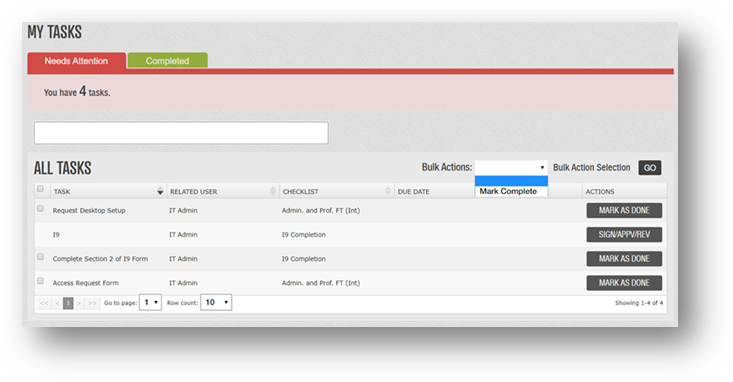The height and width of the screenshot is (382, 733).
Task: Click the GO button
Action: coord(650,168)
